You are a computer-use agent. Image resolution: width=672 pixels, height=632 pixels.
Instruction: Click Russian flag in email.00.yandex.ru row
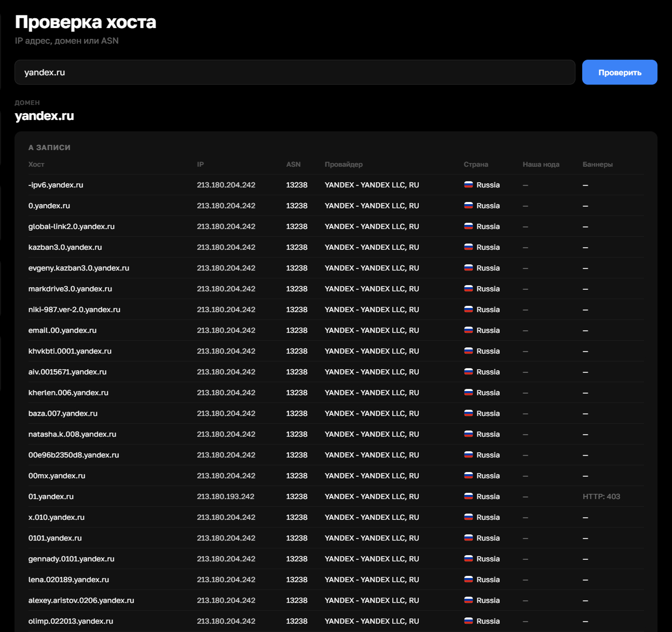click(x=469, y=330)
